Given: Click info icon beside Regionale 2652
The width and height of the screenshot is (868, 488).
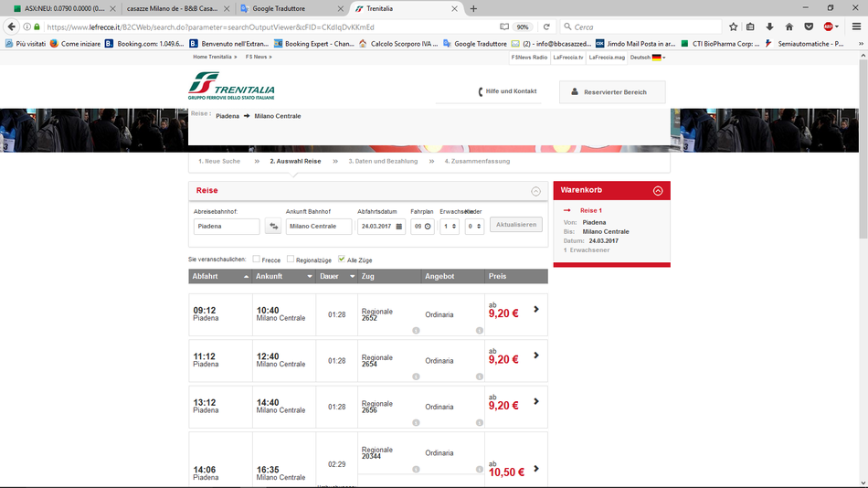Looking at the screenshot, I should pyautogui.click(x=416, y=331).
